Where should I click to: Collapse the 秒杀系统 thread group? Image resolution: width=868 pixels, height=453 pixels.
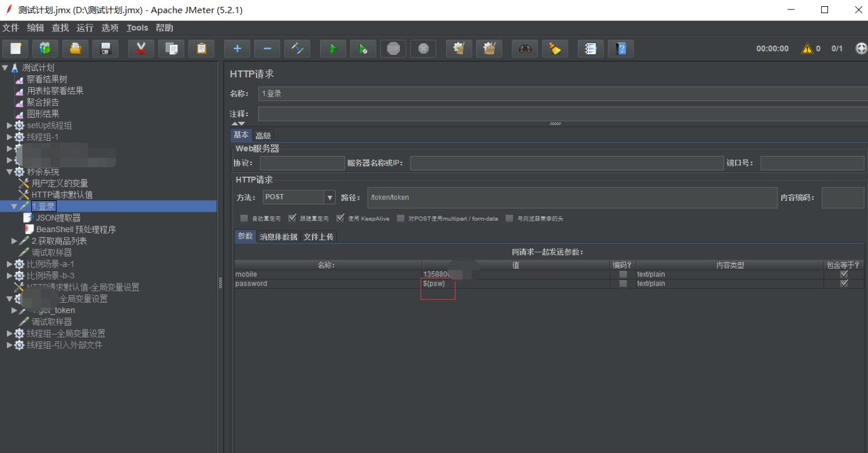[9, 172]
